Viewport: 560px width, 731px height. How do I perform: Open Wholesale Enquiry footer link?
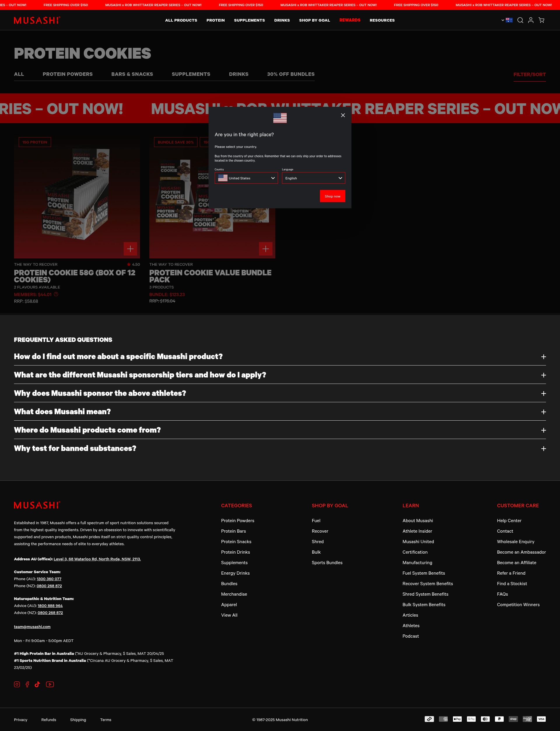pyautogui.click(x=515, y=541)
